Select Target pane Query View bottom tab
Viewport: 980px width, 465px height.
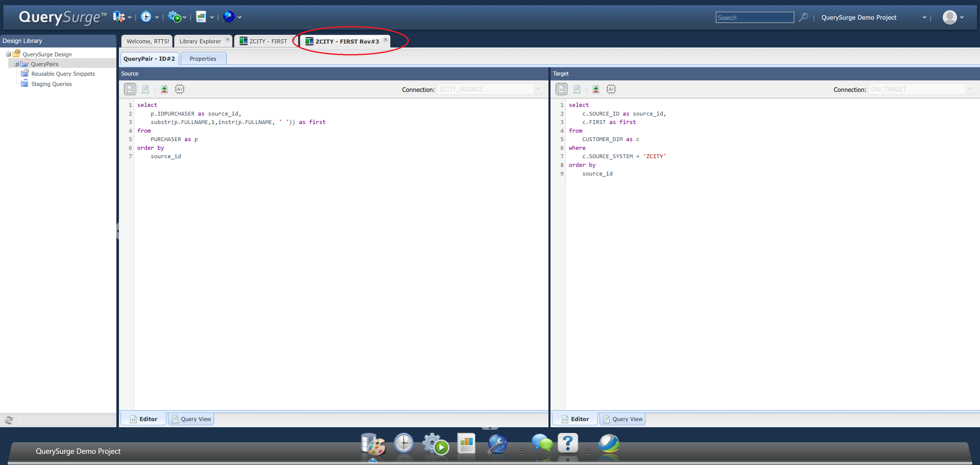623,419
